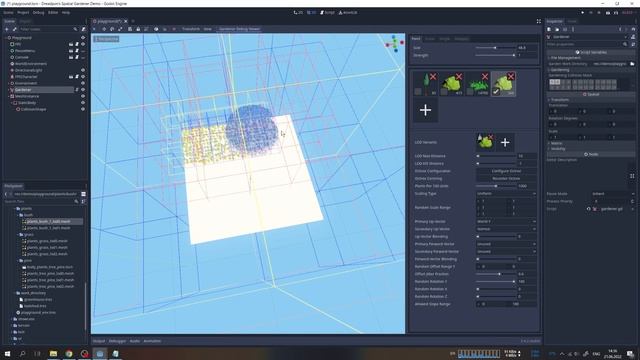Click the Filter nodes search field

pos(48,29)
